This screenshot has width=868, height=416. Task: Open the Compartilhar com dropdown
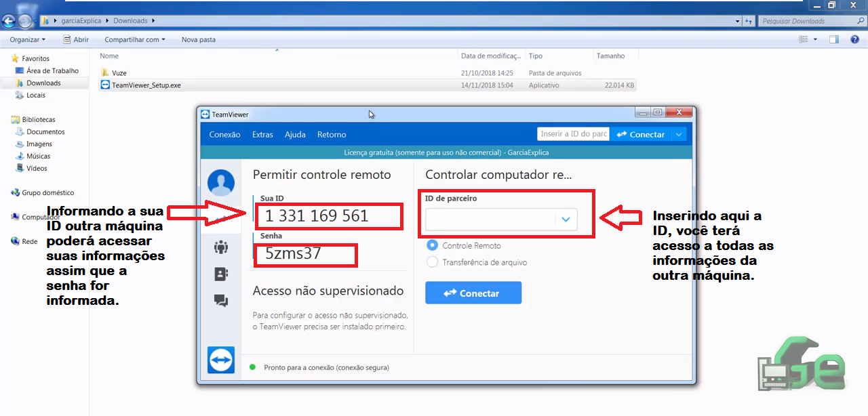click(135, 40)
